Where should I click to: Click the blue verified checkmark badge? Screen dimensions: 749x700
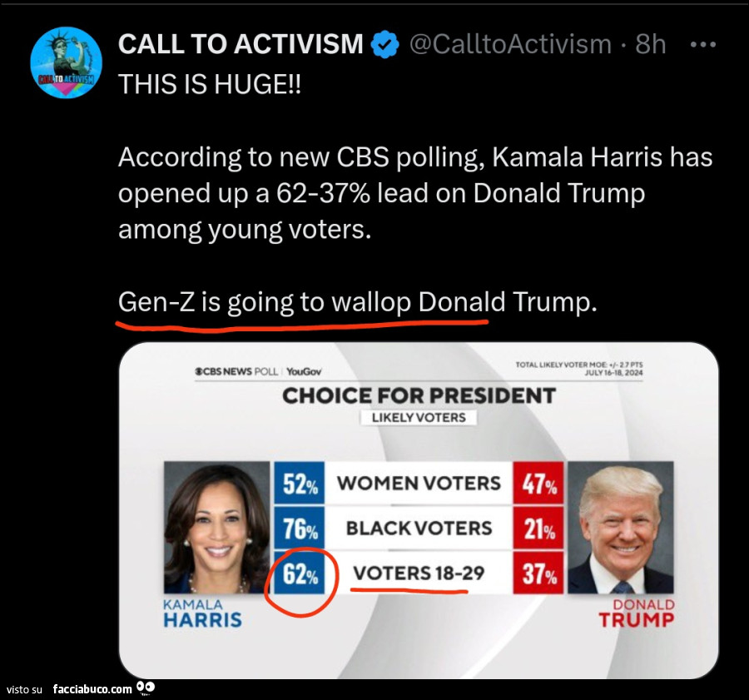384,44
